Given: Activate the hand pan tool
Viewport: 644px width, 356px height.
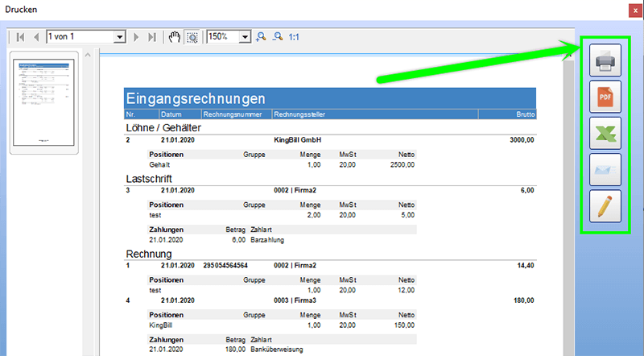Looking at the screenshot, I should pos(175,37).
